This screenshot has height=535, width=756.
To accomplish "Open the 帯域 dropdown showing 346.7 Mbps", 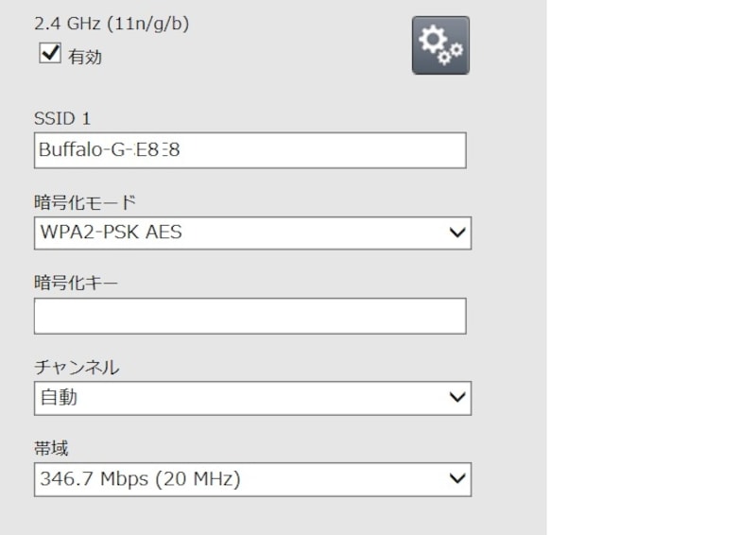I will click(236, 479).
